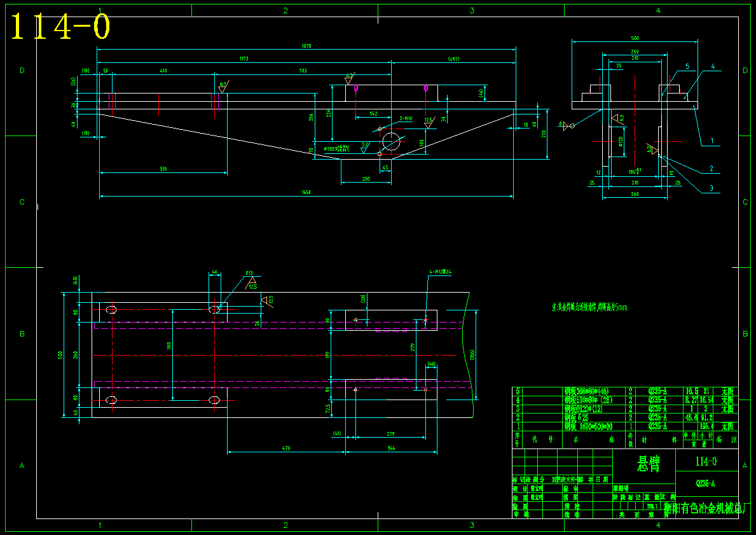Select the 142 dimension text
This screenshot has height=535, width=756.
tap(374, 114)
